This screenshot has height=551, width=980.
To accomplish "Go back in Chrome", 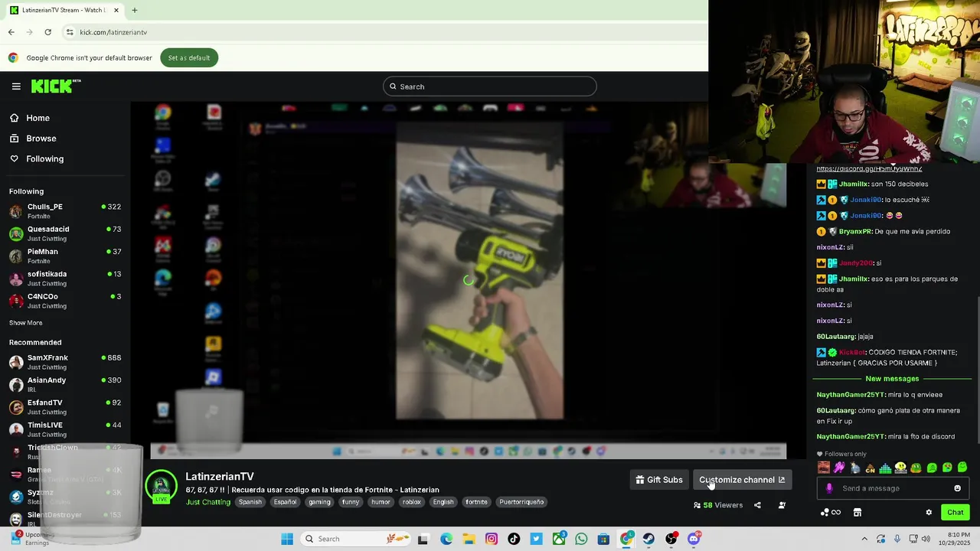I will coord(11,32).
